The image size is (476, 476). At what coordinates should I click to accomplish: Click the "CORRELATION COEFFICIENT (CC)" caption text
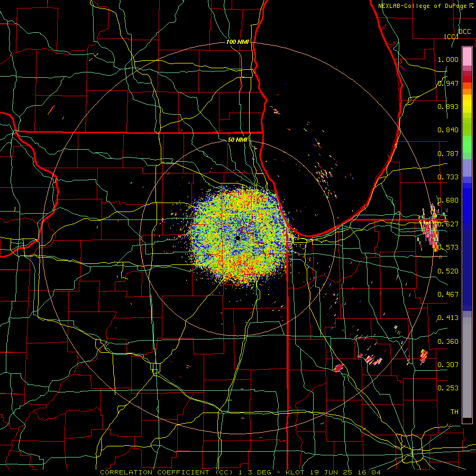point(167,472)
